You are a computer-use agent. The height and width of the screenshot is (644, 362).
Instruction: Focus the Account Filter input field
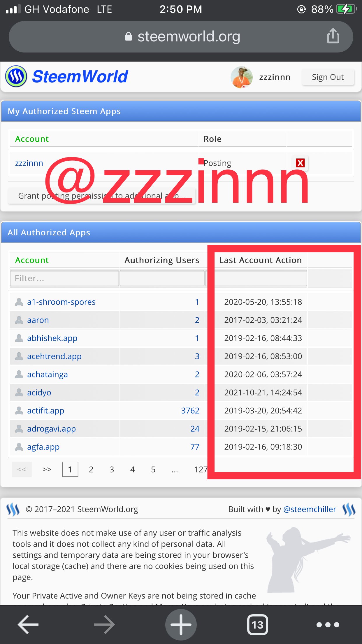coord(64,278)
